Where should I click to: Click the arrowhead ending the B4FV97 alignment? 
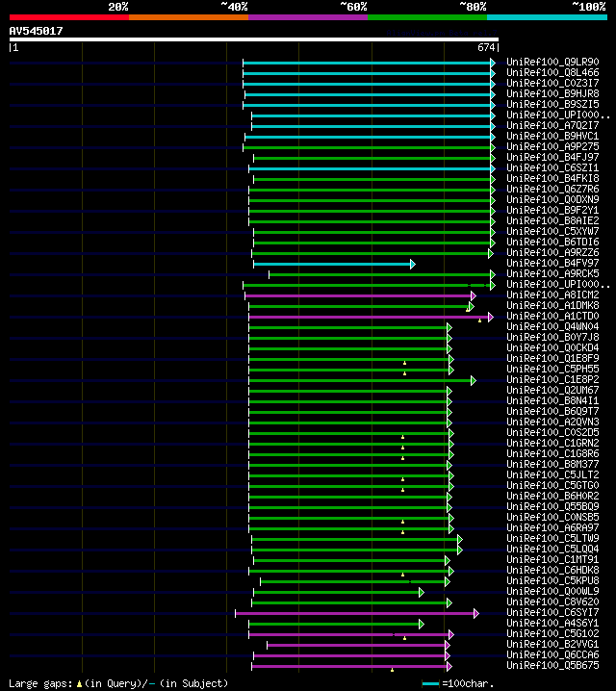[x=412, y=264]
